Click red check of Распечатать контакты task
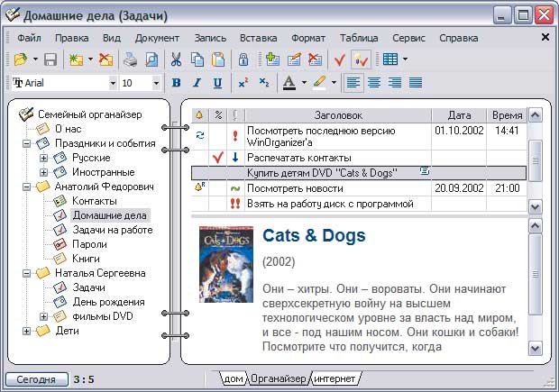The image size is (559, 392). [218, 158]
